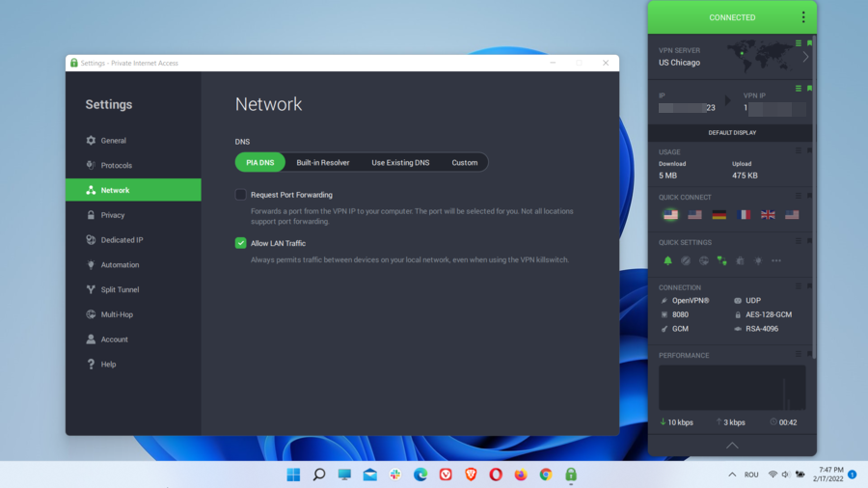The width and height of the screenshot is (868, 488).
Task: Open Slack from the taskbar
Action: point(394,474)
